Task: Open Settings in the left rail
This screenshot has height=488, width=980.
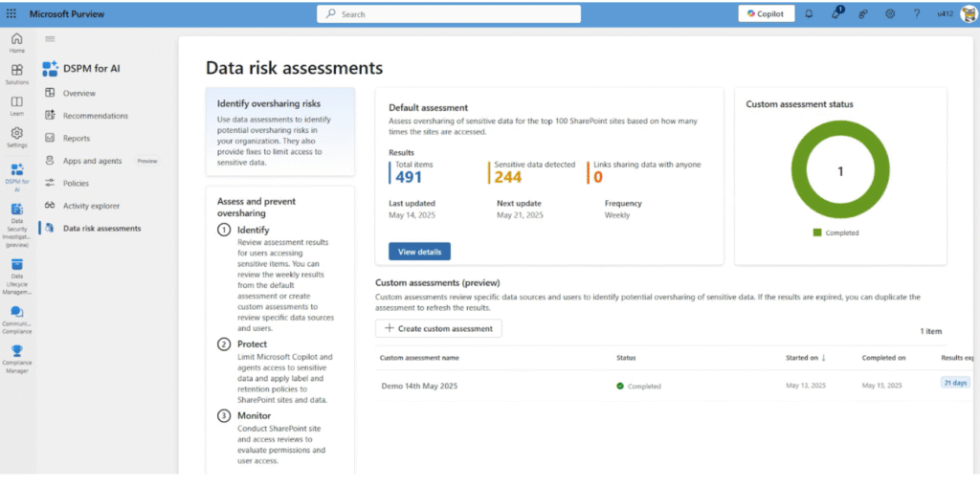Action: point(17,137)
